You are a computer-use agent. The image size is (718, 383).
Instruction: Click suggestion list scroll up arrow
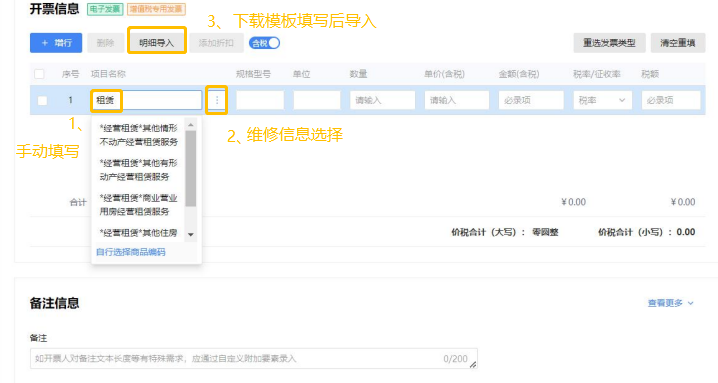pos(191,125)
